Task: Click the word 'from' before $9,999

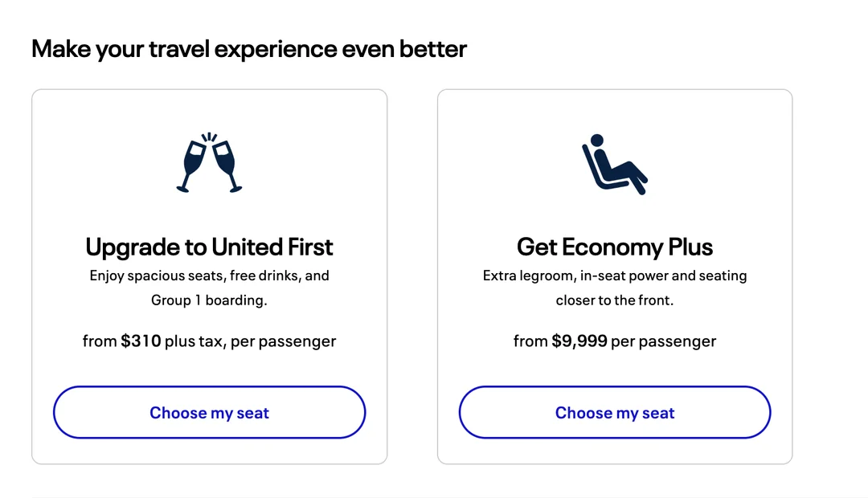Action: point(530,341)
